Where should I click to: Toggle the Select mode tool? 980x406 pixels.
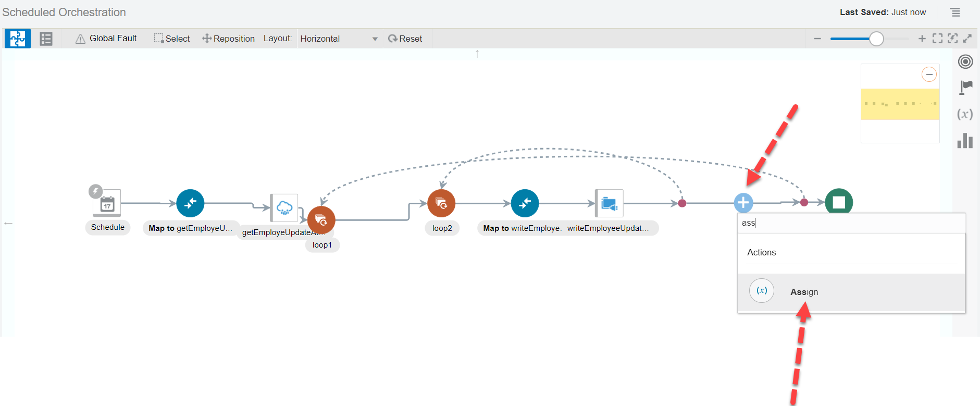tap(172, 39)
